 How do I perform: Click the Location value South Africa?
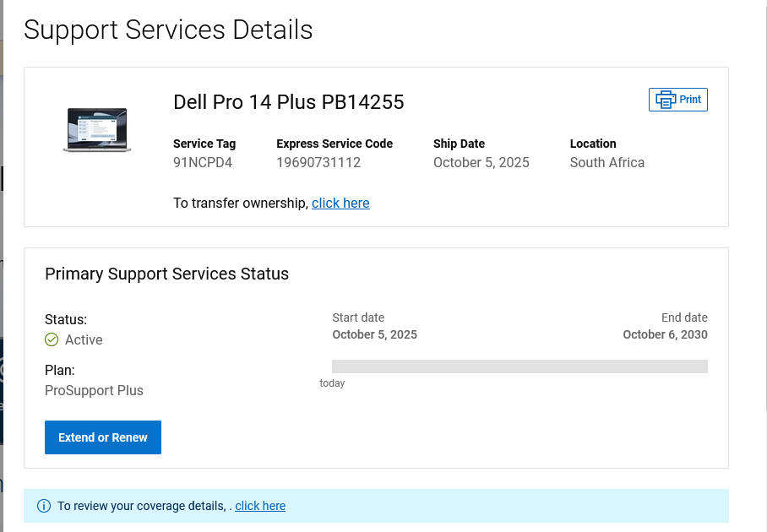(x=607, y=162)
